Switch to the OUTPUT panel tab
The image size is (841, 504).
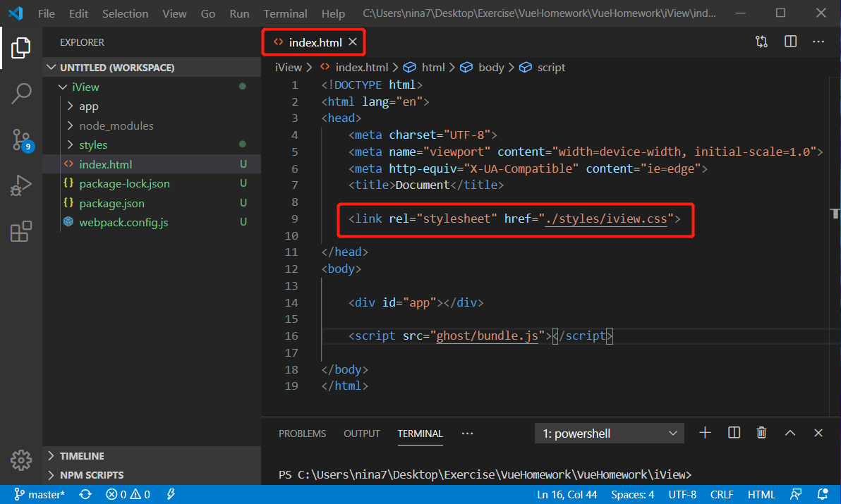point(361,434)
